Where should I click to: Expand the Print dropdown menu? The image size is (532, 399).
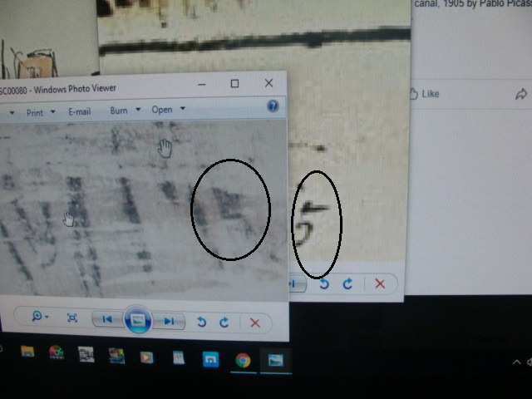pyautogui.click(x=39, y=111)
